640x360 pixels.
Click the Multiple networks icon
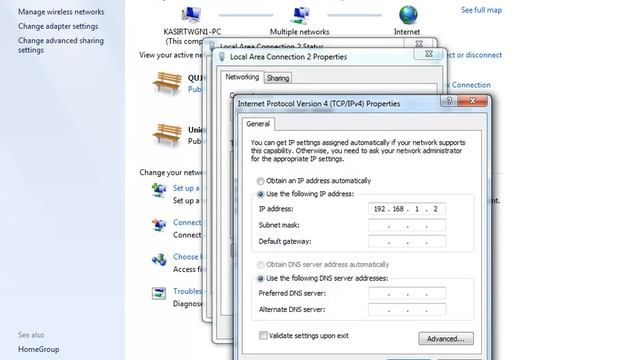tap(300, 15)
